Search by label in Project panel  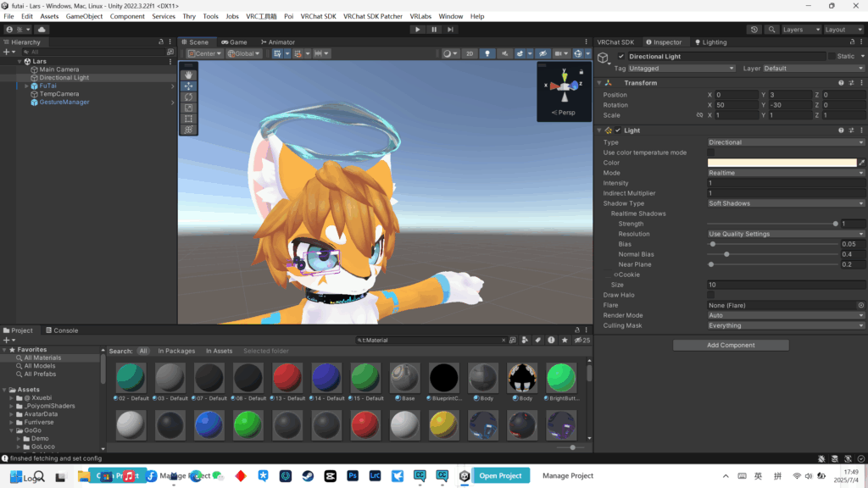click(x=537, y=341)
